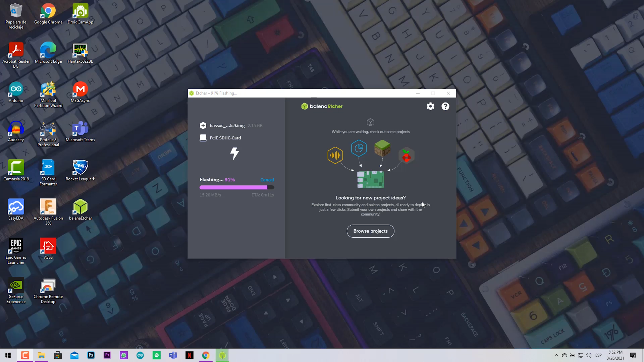Select Rocket League desktop shortcut

[80, 171]
